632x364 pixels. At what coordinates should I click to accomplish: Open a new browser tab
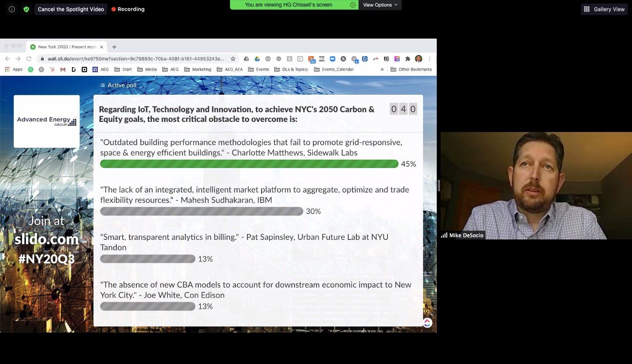114,47
